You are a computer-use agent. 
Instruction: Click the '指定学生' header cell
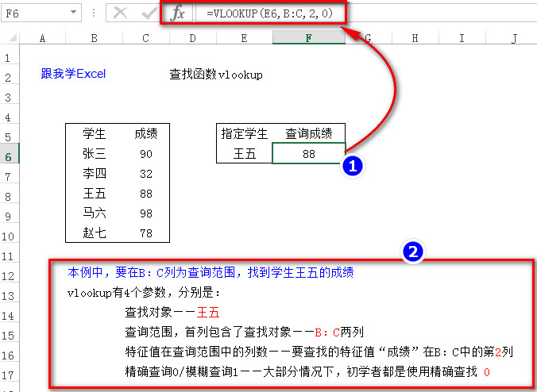244,133
